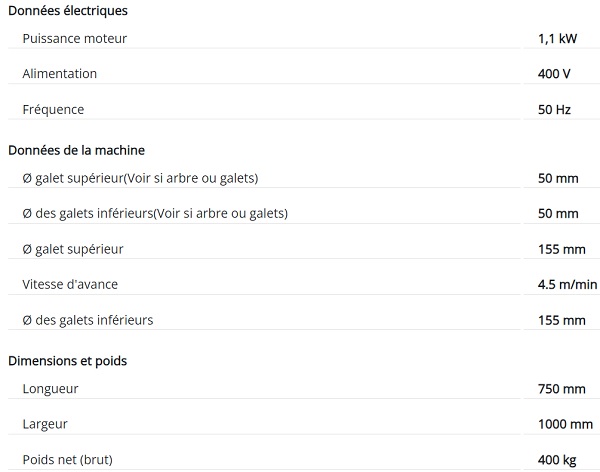Click the 'Données de la machine' heading
Viewport: 600px width, 472px height.
[76, 150]
